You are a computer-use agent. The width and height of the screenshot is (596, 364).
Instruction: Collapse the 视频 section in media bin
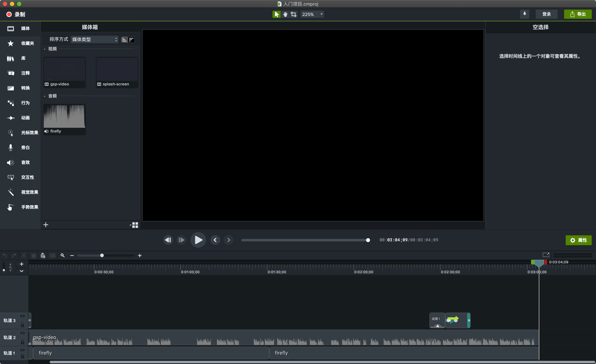pyautogui.click(x=45, y=49)
